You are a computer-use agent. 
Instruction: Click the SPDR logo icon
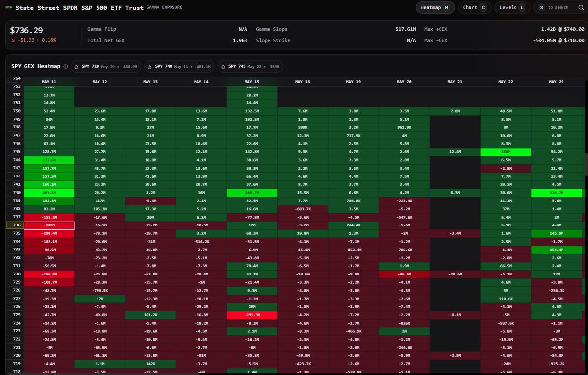click(x=8, y=7)
